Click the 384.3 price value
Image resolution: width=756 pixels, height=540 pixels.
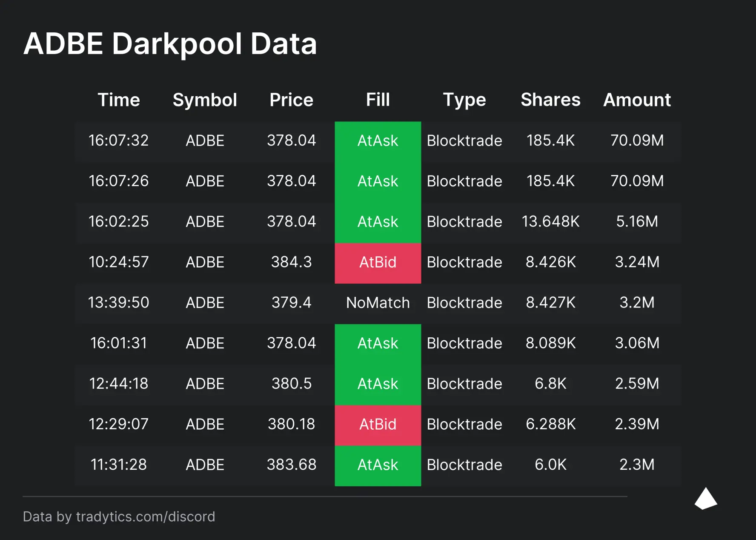pyautogui.click(x=291, y=262)
